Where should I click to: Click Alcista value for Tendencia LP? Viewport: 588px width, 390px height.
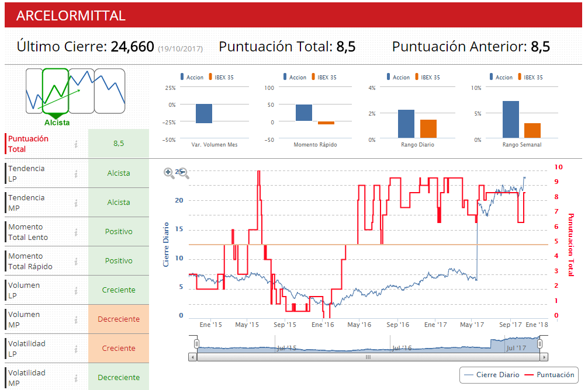click(119, 173)
